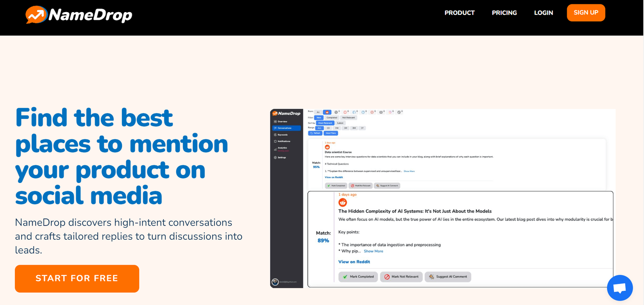Expand text with Show More on AI Systems post
Viewport: 644px width, 305px height.
click(x=374, y=251)
